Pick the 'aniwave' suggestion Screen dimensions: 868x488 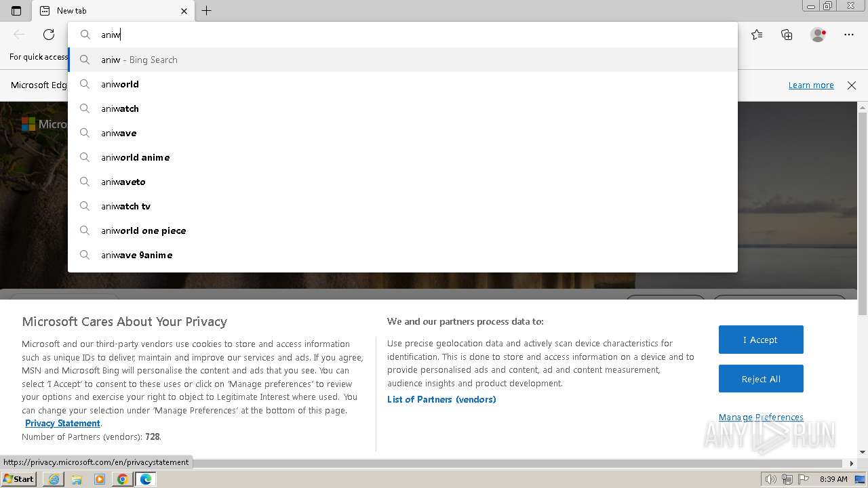403,133
